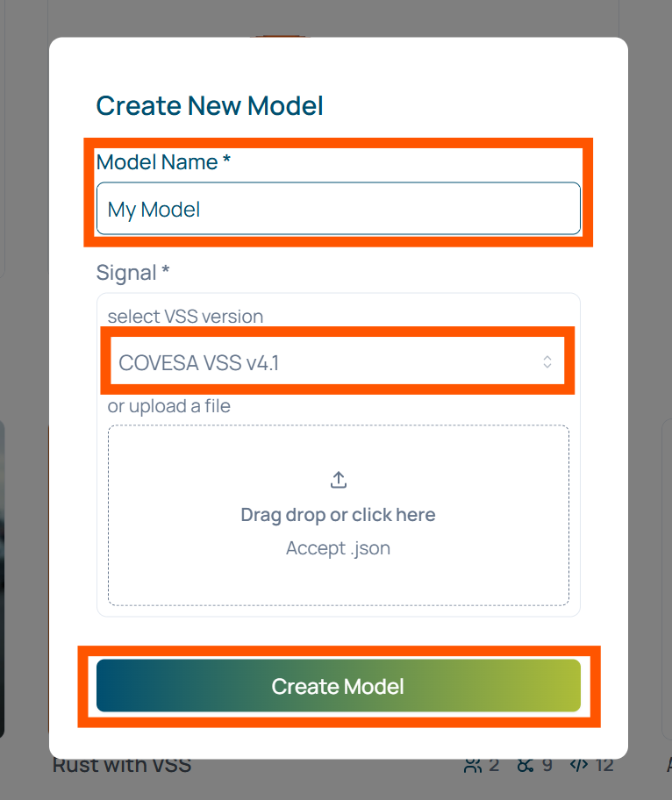Click the 'Drag drop or click here' text

pos(338,515)
